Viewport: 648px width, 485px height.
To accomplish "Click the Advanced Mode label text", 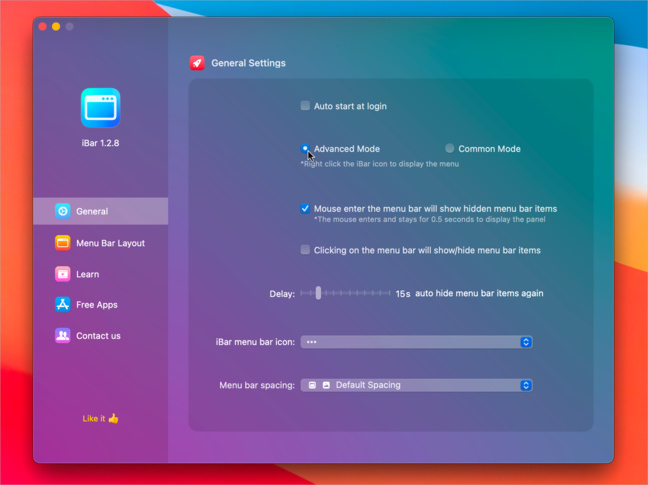I will pos(347,149).
